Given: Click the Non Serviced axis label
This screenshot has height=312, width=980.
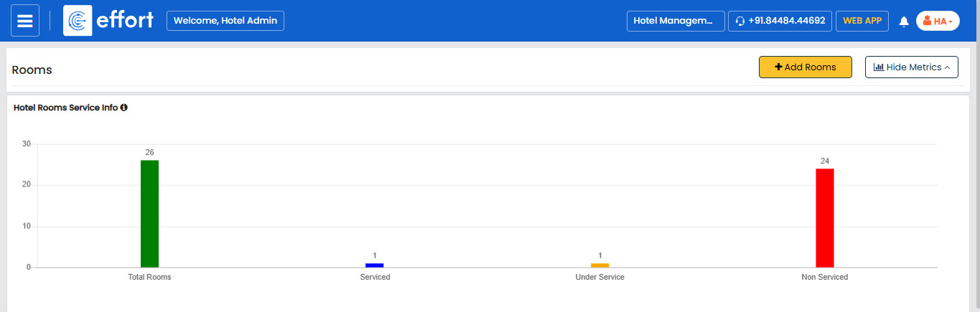Looking at the screenshot, I should coord(825,277).
